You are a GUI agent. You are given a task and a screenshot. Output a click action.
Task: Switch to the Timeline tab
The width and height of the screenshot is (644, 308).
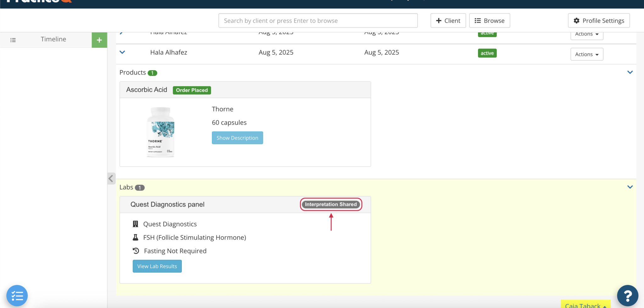[53, 39]
